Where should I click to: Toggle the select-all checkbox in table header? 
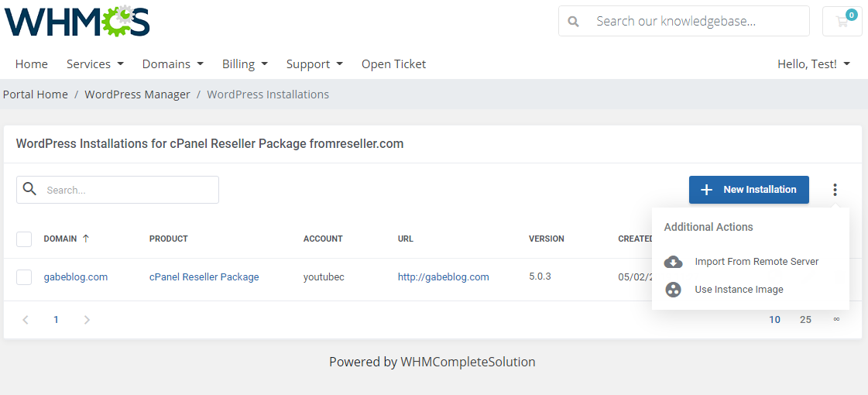[x=24, y=239]
